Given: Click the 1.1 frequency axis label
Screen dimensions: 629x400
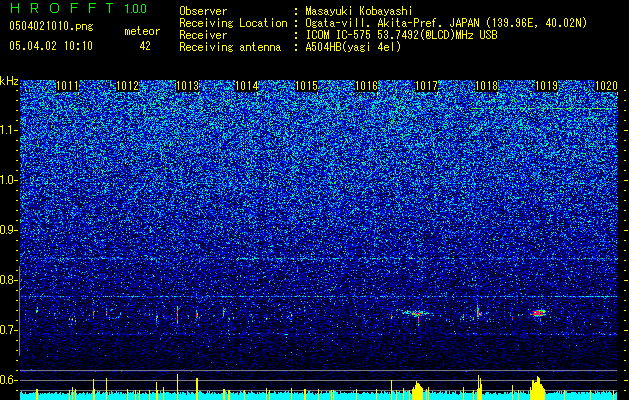Looking at the screenshot, I should coord(9,130).
